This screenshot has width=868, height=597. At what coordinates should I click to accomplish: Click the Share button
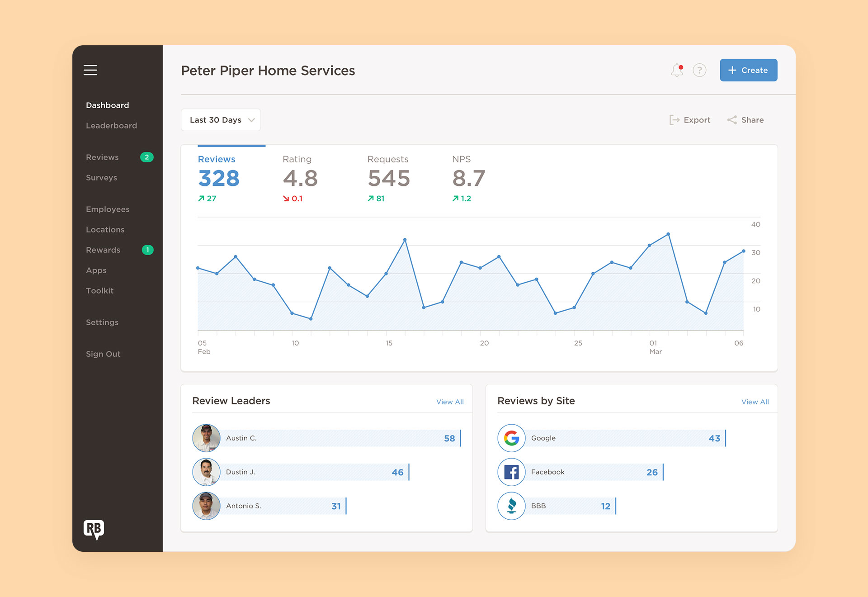pos(745,120)
